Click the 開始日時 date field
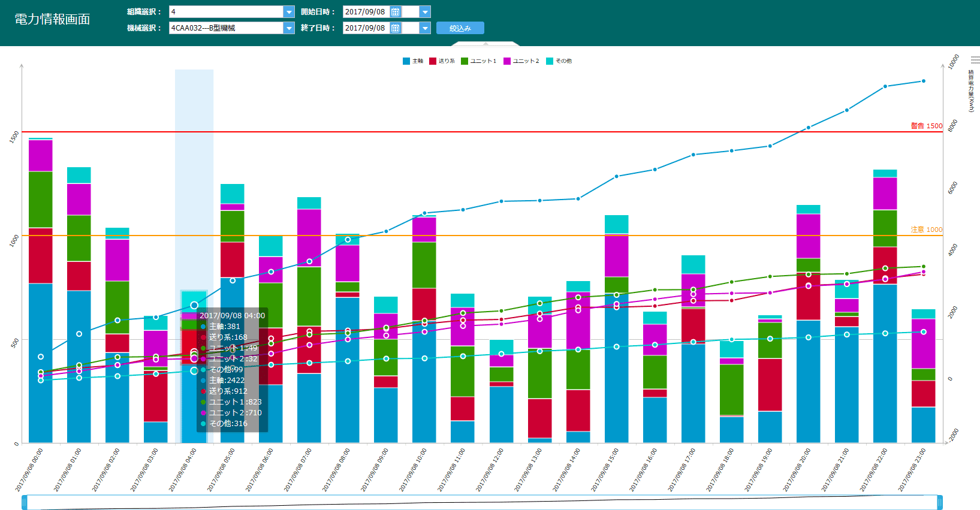Viewport: 980px width, 510px height. point(366,12)
